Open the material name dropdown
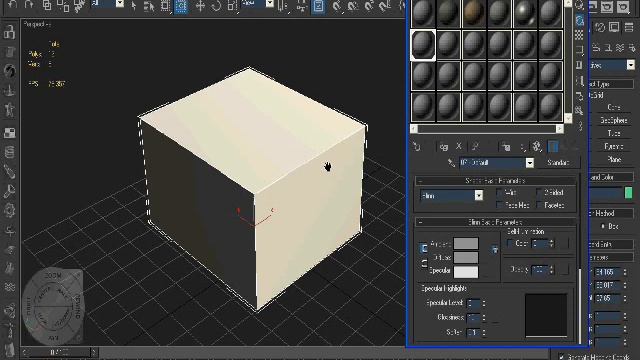Screen dimensions: 640x360 (x=529, y=163)
